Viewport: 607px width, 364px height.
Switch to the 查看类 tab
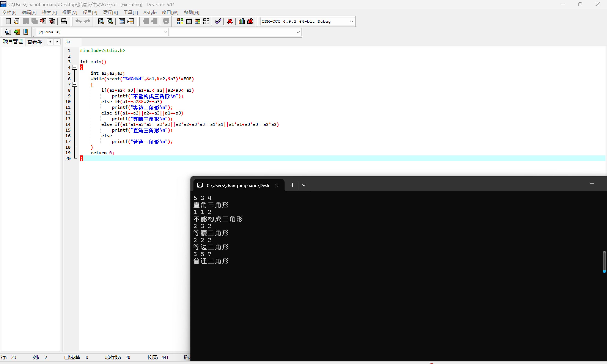(x=35, y=42)
